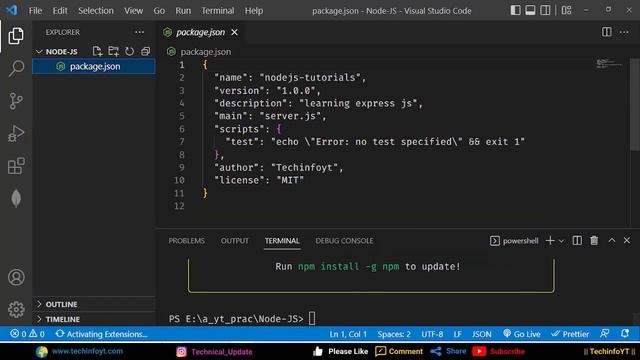Open the Run and Debug view

16,133
